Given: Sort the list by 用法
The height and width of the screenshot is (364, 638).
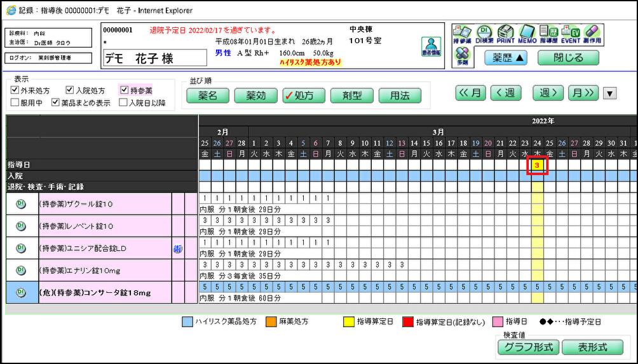Looking at the screenshot, I should [x=400, y=96].
